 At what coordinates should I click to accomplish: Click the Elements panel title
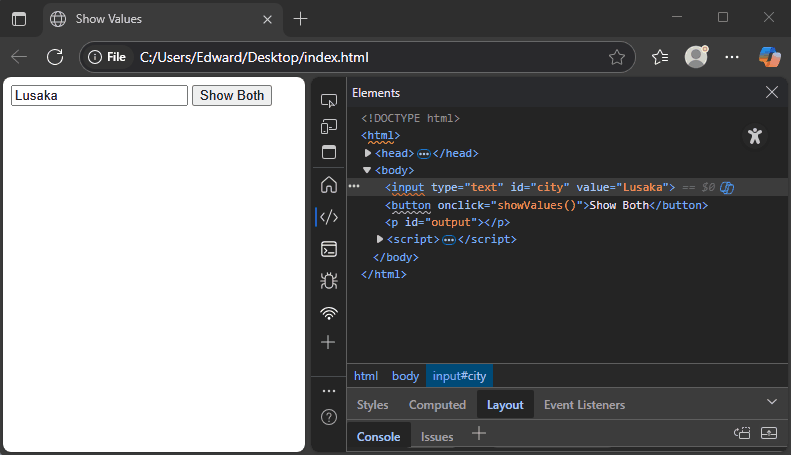(x=376, y=93)
